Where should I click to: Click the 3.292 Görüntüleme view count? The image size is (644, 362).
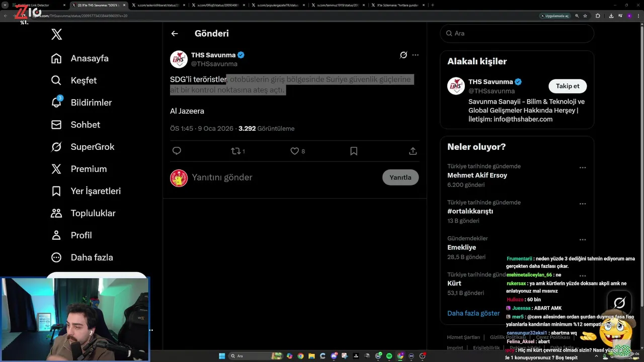click(x=266, y=129)
